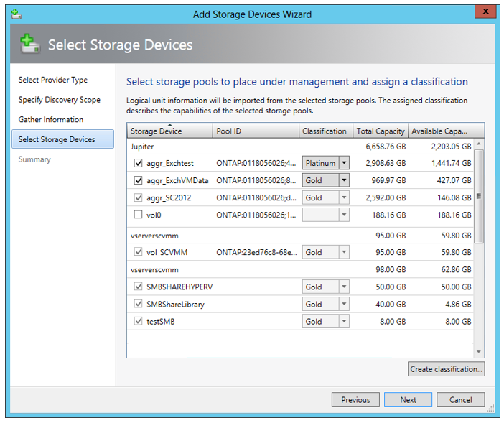Click the green plus storage header icon
Viewport: 504px width, 423px height.
click(29, 45)
